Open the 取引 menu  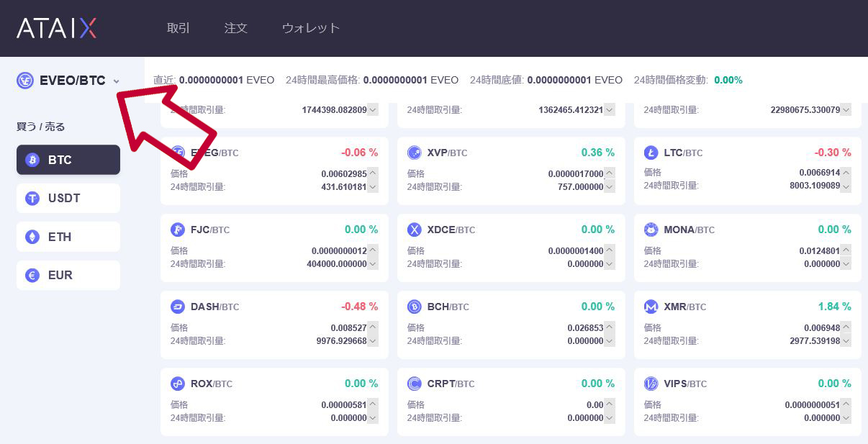[x=178, y=28]
